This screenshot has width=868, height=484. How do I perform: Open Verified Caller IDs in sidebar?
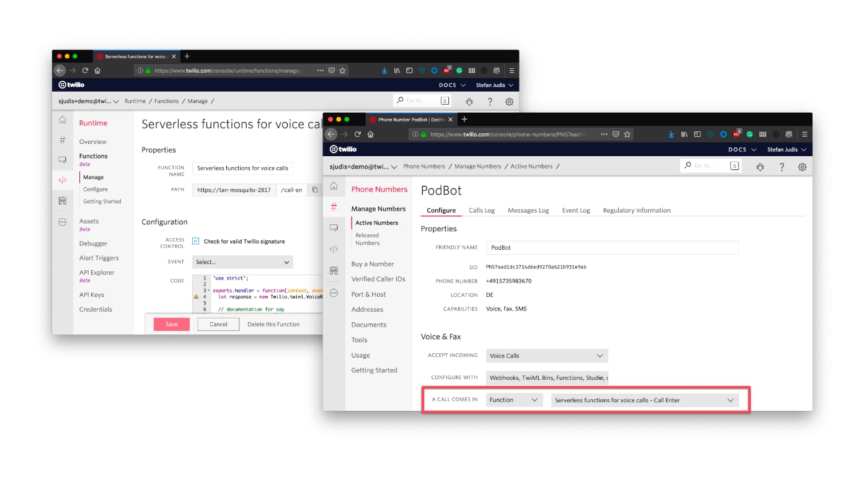coord(378,279)
